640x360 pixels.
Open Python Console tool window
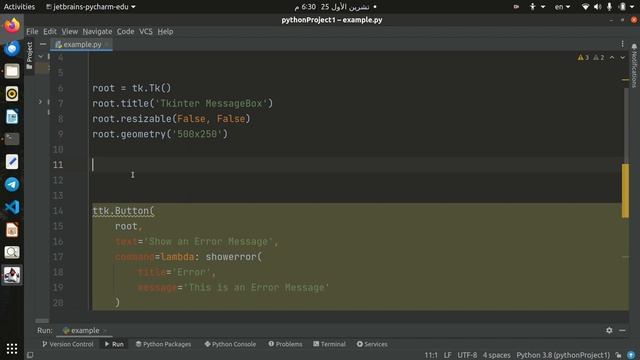click(x=230, y=344)
